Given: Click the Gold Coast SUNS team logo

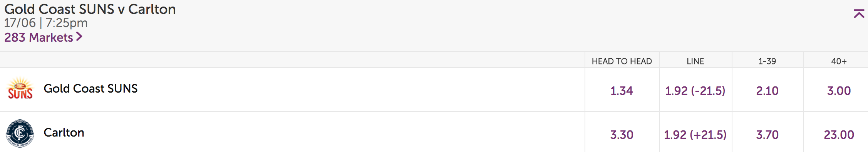Looking at the screenshot, I should click(x=20, y=89).
